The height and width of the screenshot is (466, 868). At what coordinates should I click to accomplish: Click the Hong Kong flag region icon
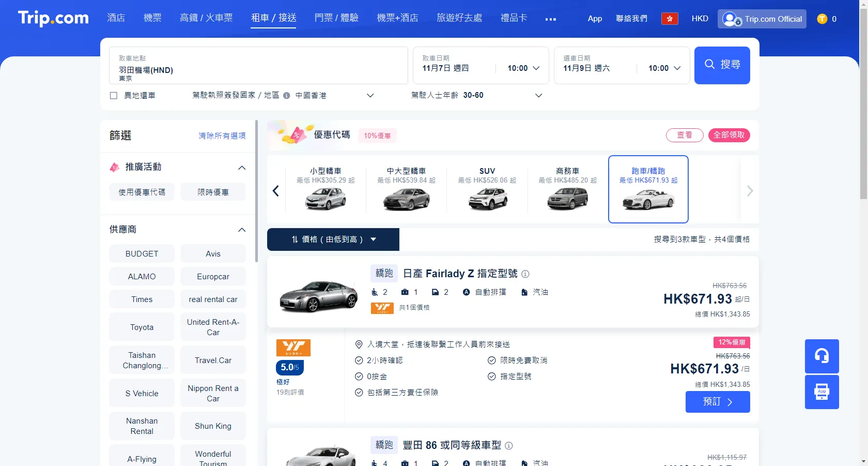[x=670, y=19]
